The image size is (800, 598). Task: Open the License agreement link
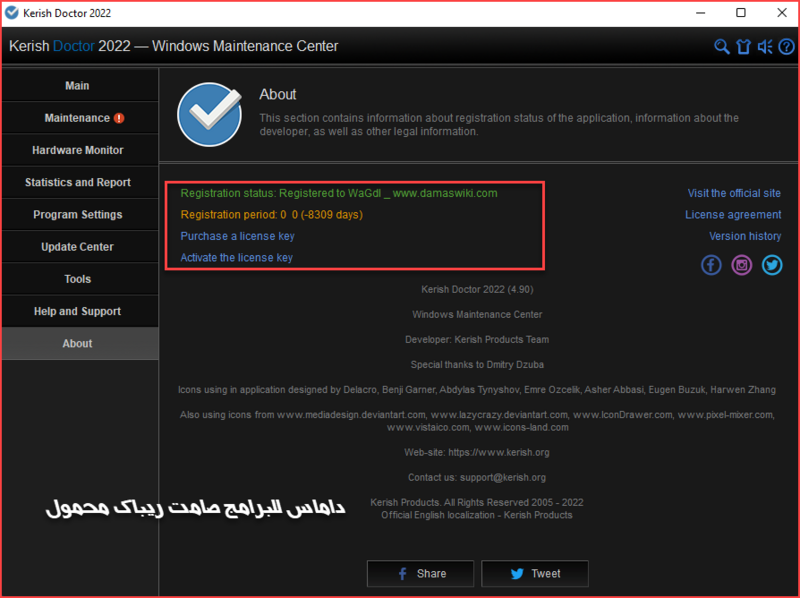coord(733,215)
